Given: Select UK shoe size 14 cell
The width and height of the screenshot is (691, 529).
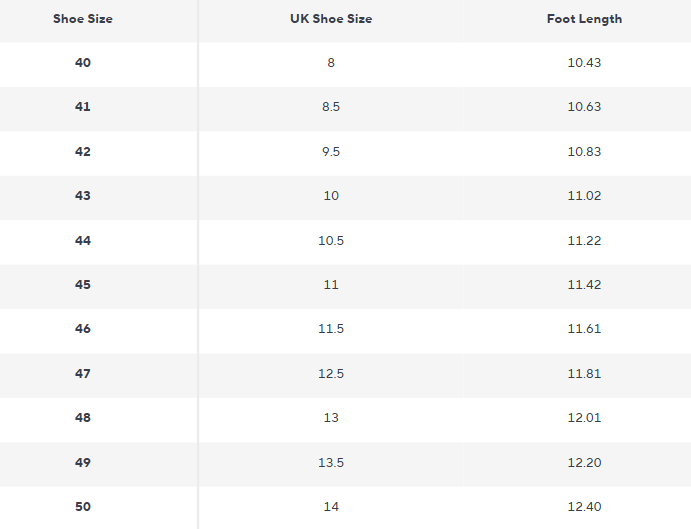Looking at the screenshot, I should 331,507.
